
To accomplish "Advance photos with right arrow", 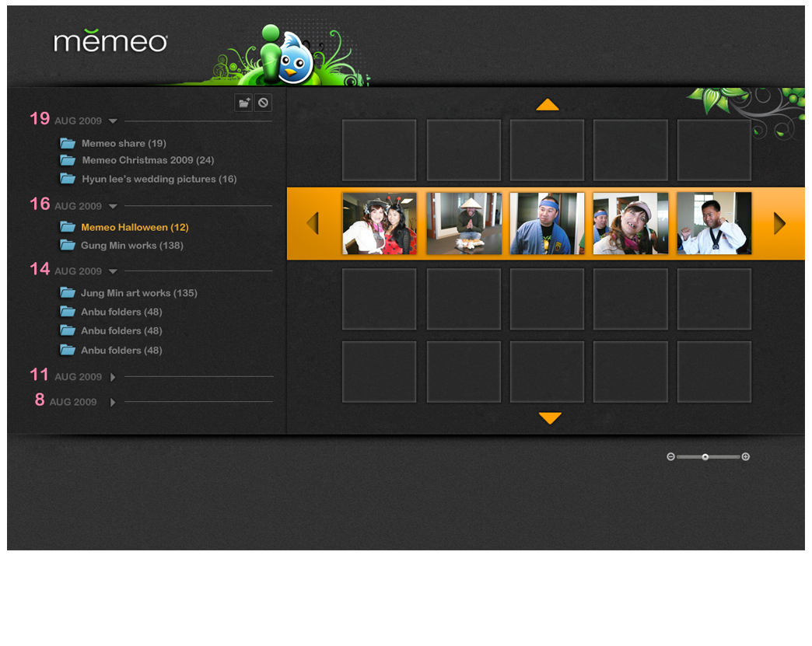I will [x=779, y=224].
